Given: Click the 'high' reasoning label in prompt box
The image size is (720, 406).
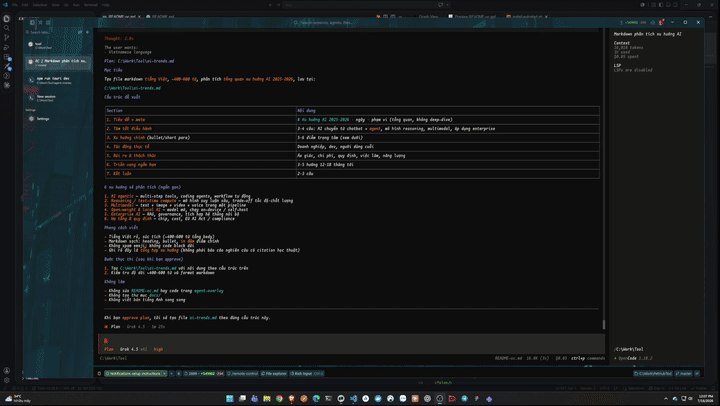Looking at the screenshot, I should [x=158, y=349].
